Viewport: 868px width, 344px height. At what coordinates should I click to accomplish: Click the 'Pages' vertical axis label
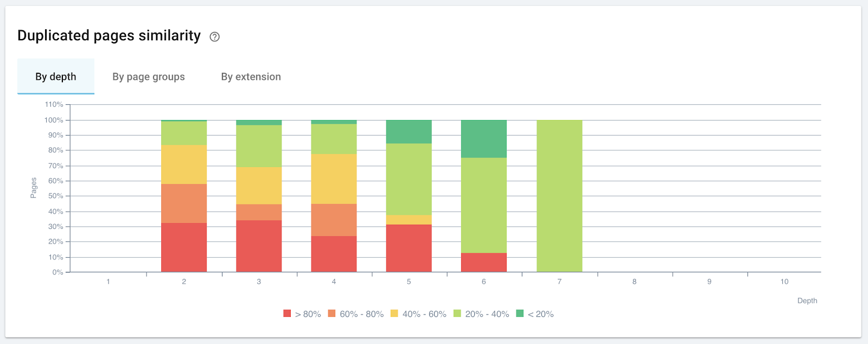click(x=34, y=186)
